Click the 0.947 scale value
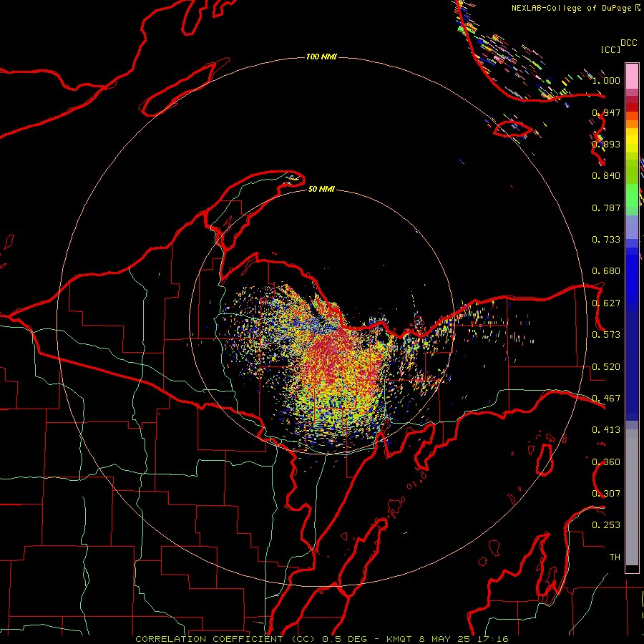 point(606,112)
